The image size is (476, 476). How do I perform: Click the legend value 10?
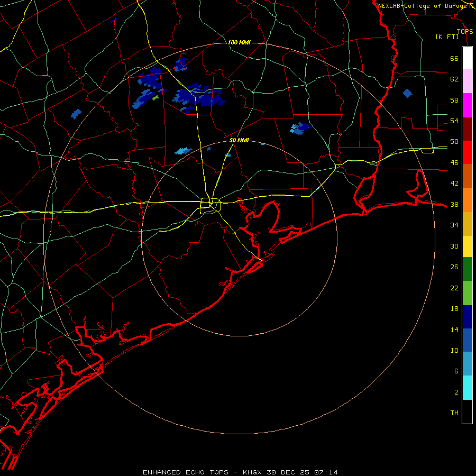454,351
